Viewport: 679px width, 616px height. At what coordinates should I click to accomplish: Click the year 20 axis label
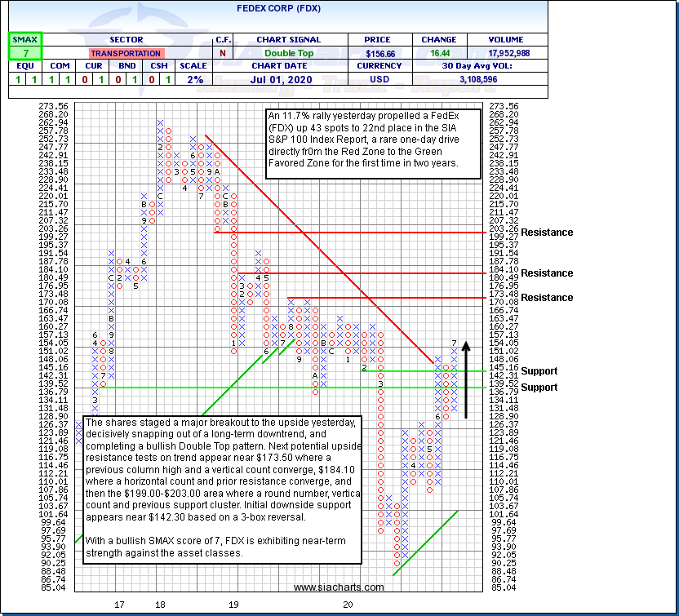pos(348,605)
